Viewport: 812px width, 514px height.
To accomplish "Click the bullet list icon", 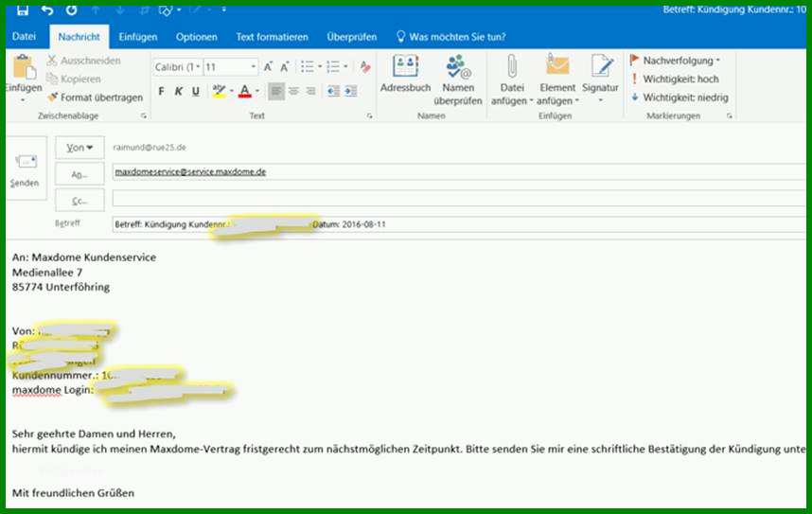I will tap(307, 67).
